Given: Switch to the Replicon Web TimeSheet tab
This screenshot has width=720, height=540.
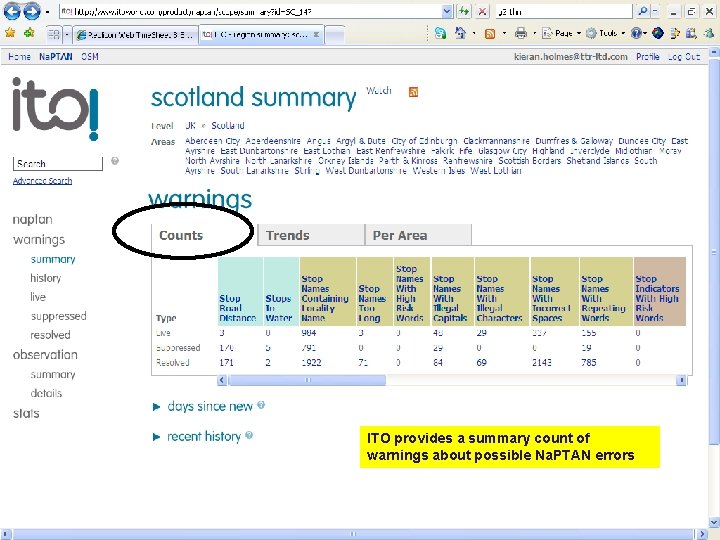Looking at the screenshot, I should pos(136,34).
